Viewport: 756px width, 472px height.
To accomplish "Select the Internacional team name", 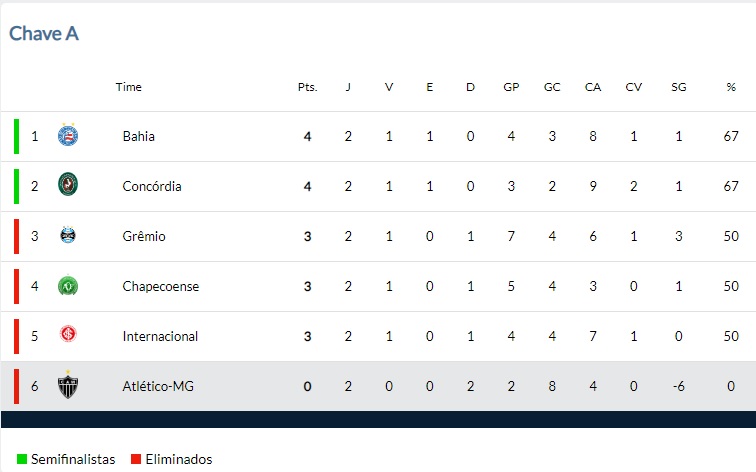I will tap(160, 336).
